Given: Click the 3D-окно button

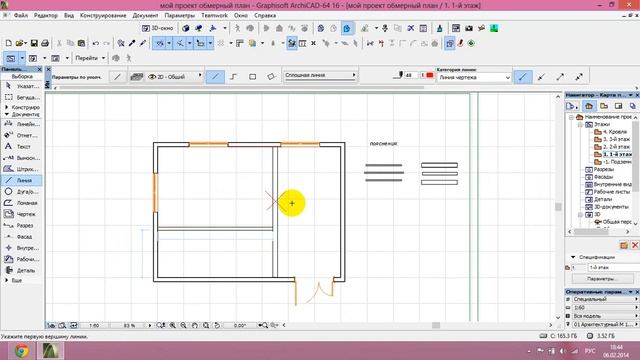Looking at the screenshot, I should 158,28.
